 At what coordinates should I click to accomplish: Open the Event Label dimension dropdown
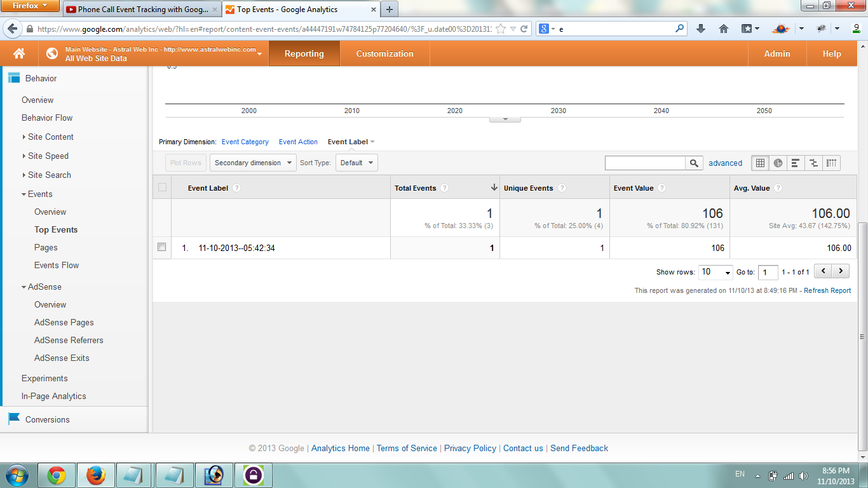click(351, 142)
